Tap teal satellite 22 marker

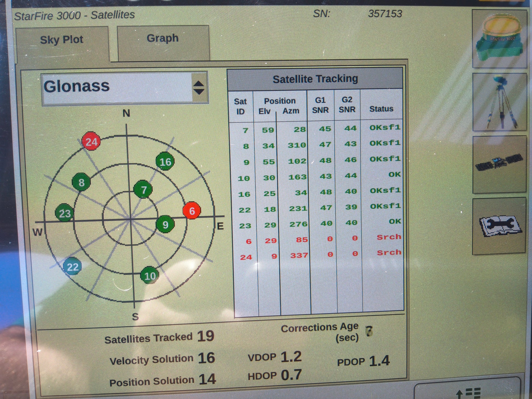click(x=72, y=266)
